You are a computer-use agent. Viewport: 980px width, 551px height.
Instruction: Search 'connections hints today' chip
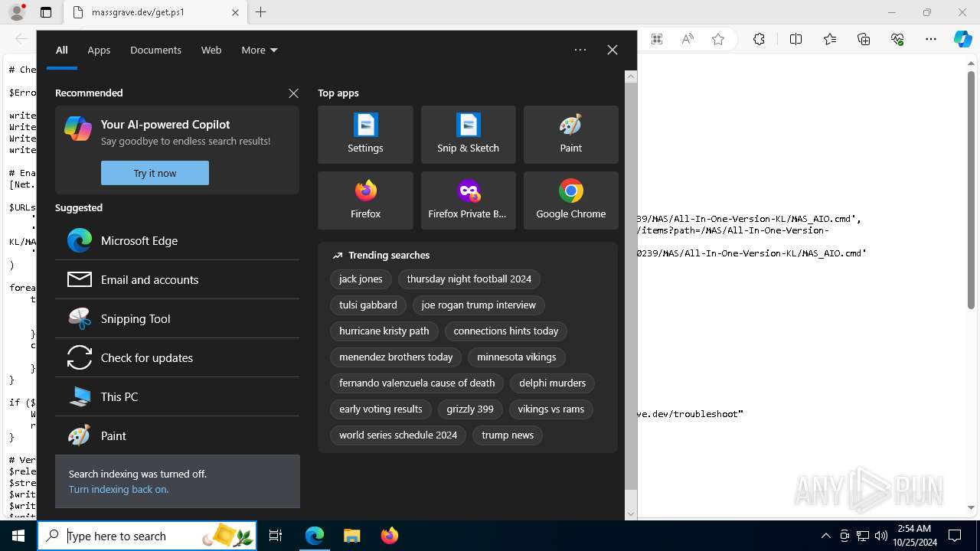tap(506, 331)
